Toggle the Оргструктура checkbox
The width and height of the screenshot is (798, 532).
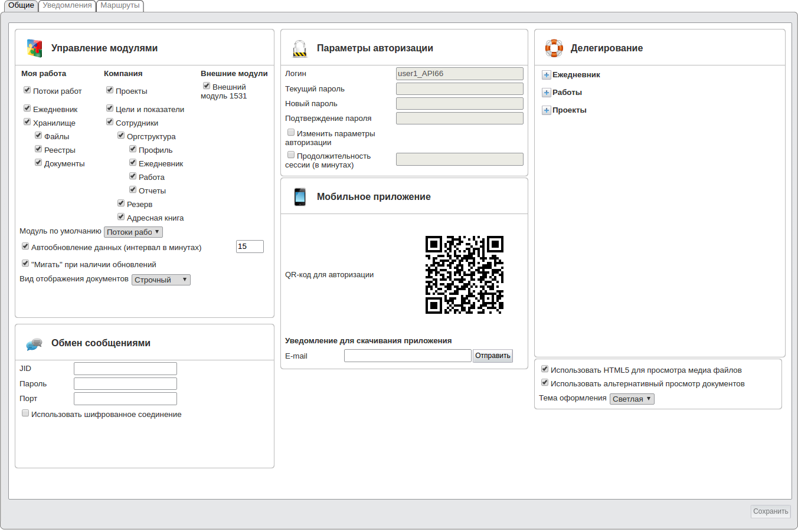point(121,135)
